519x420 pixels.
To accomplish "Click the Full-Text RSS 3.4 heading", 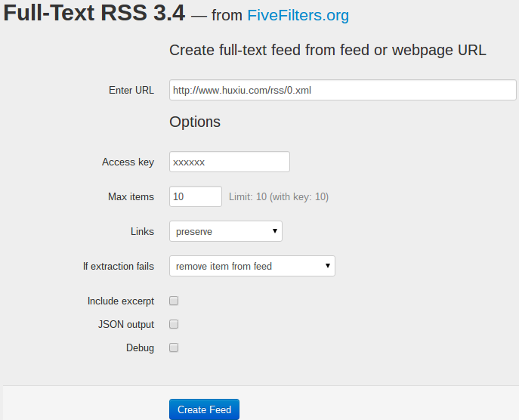I will 94,14.
